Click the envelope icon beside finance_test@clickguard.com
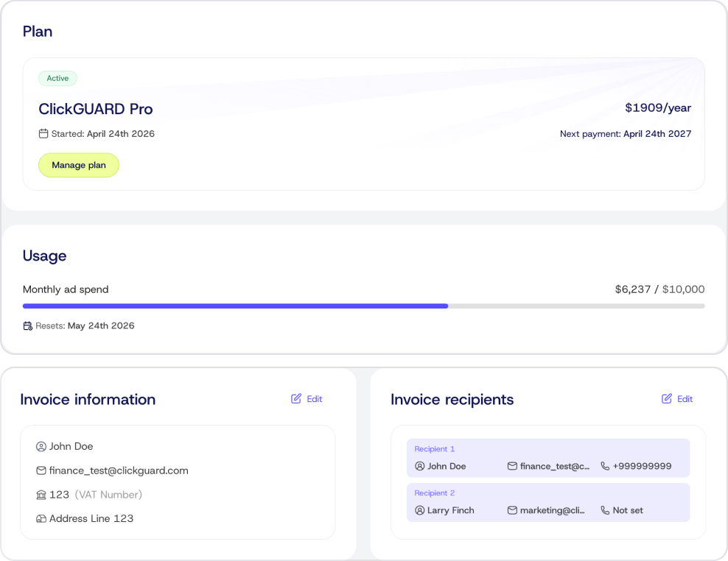The height and width of the screenshot is (561, 728). [41, 470]
